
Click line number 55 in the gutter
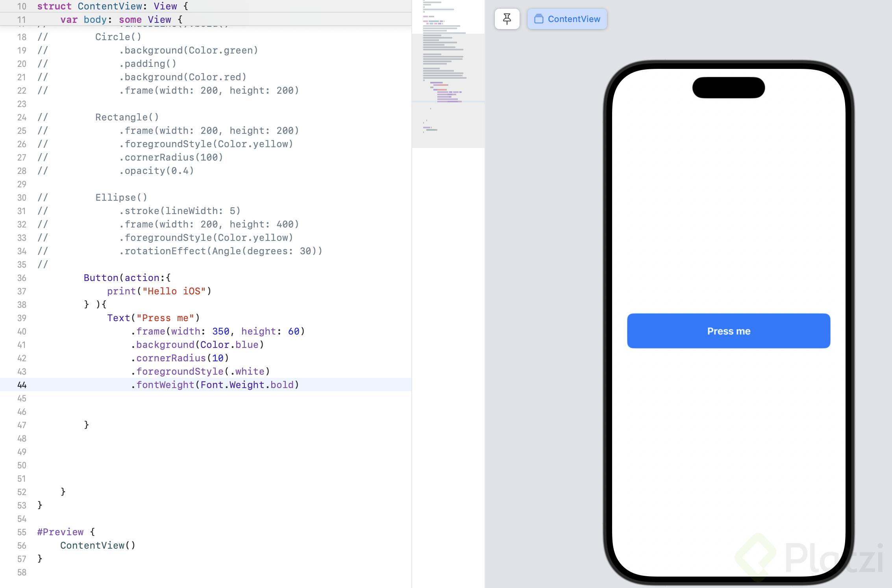pos(22,532)
